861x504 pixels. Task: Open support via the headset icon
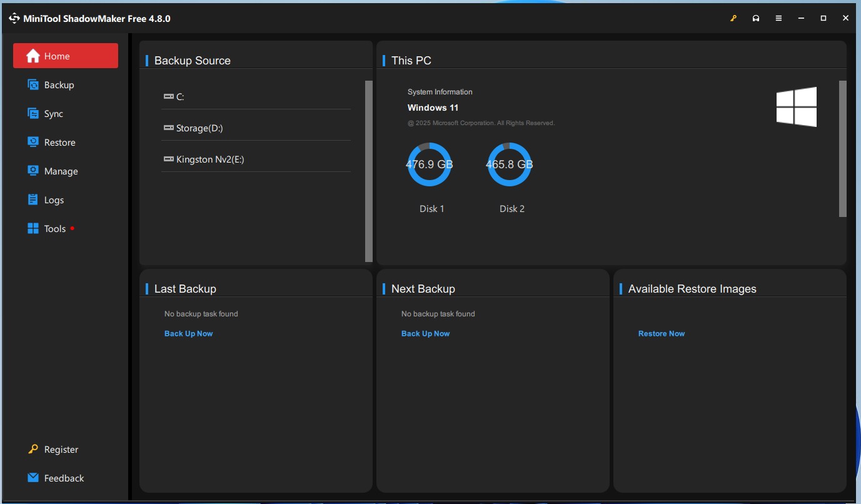756,19
